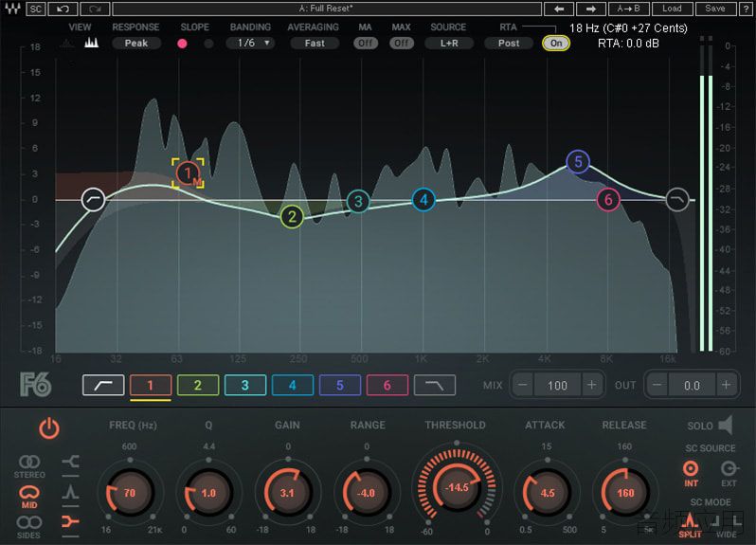Select WIDE sidechain mode
Screen dimensions: 756x545
(x=727, y=526)
